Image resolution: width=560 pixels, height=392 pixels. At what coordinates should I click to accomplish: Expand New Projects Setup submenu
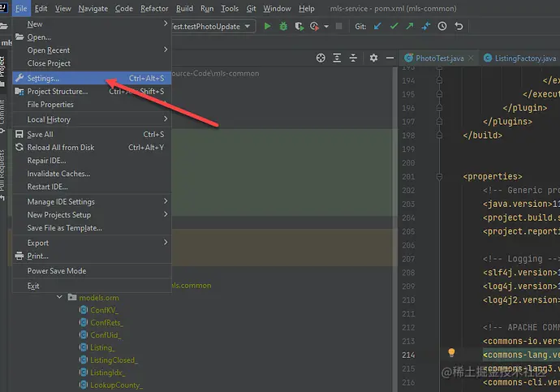point(93,214)
